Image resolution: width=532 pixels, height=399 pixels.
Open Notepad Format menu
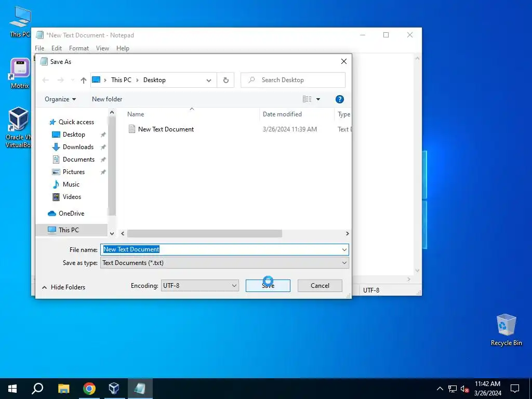tap(79, 48)
